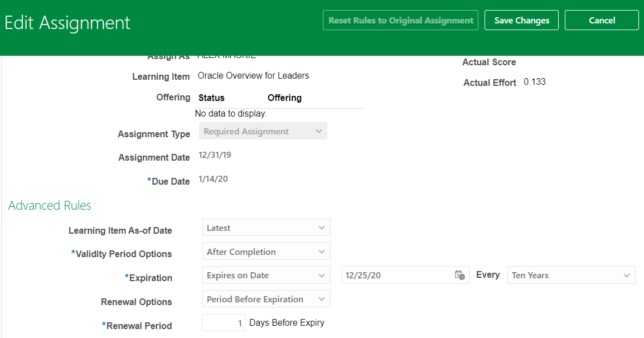
Task: Expand Learning Item As-of Date dropdown
Action: point(266,228)
